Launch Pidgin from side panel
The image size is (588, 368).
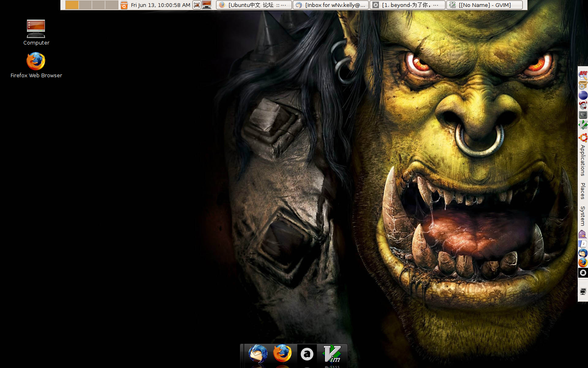click(x=583, y=234)
